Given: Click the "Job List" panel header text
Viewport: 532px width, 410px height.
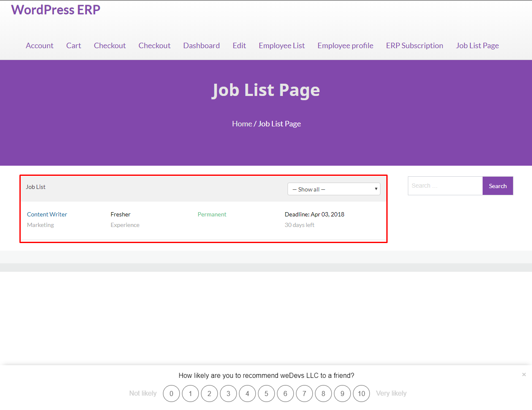Looking at the screenshot, I should (x=35, y=187).
